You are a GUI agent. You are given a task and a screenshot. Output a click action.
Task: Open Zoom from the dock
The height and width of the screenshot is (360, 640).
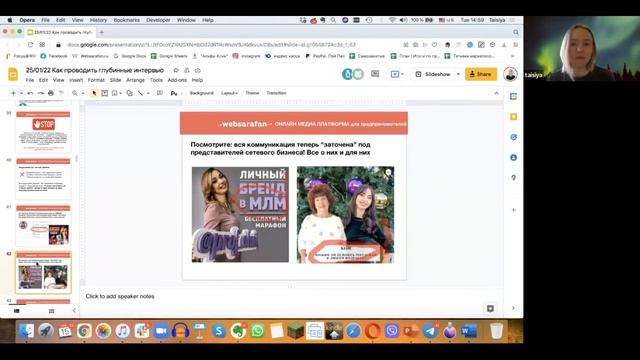[x=161, y=331]
